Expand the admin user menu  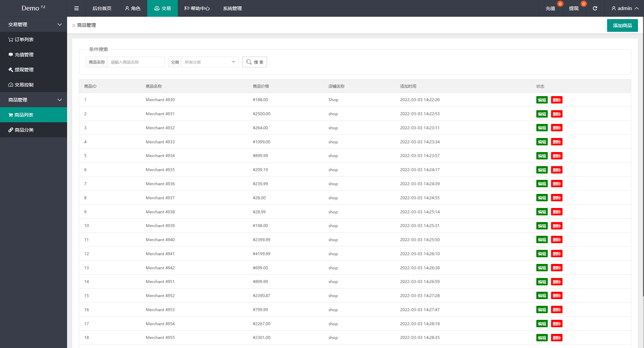click(x=625, y=8)
